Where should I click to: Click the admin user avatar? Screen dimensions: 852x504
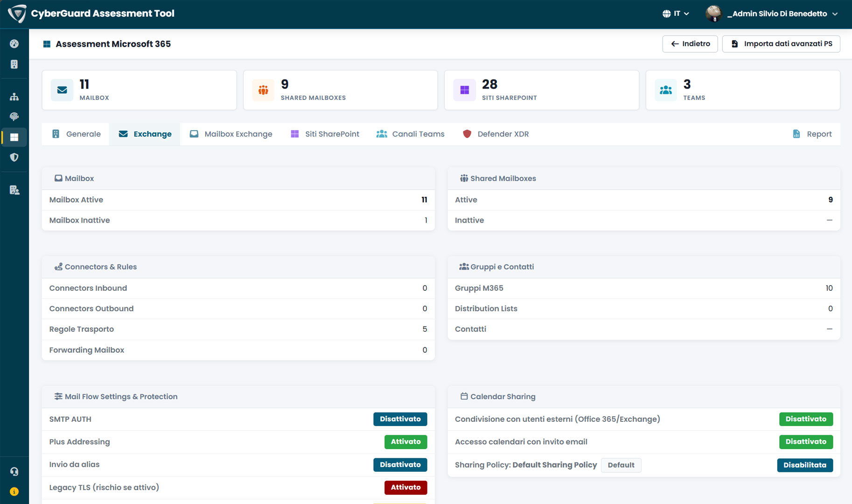[x=714, y=14]
